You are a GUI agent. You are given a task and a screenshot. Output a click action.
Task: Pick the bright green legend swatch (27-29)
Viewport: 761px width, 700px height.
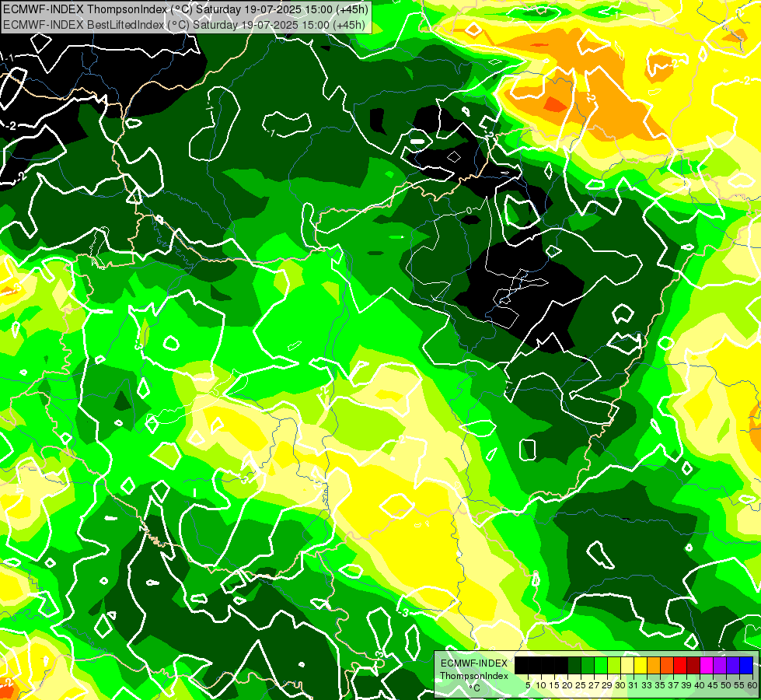601,665
